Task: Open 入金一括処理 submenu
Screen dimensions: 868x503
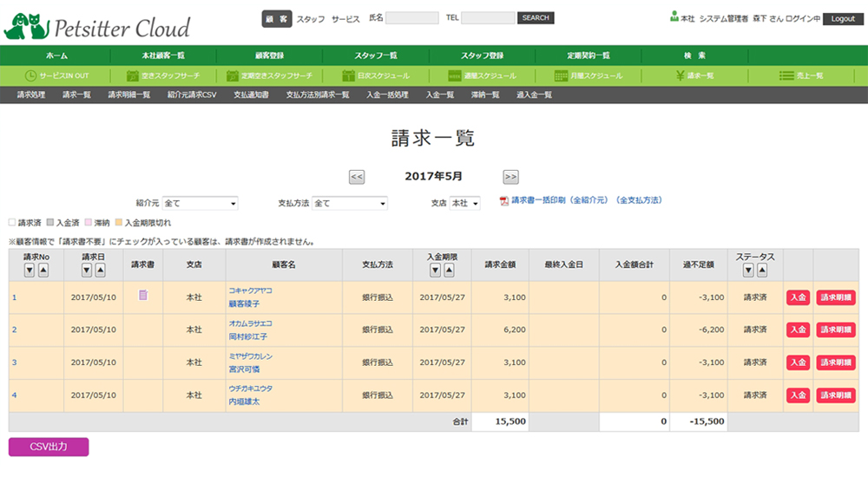Action: click(387, 95)
